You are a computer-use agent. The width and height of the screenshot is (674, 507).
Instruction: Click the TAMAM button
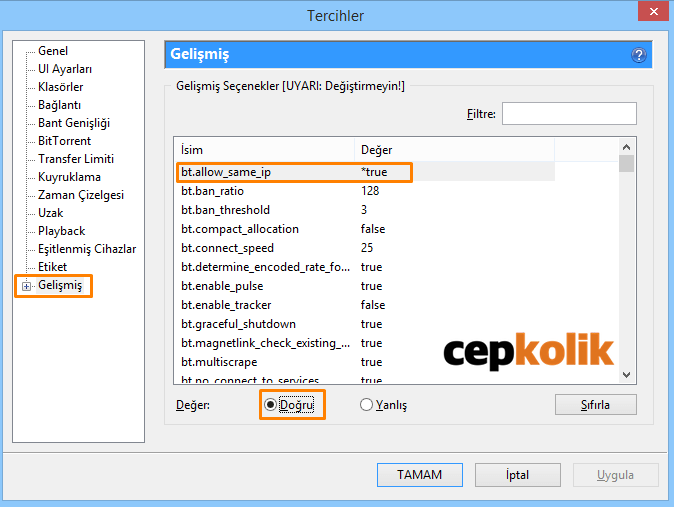point(420,475)
